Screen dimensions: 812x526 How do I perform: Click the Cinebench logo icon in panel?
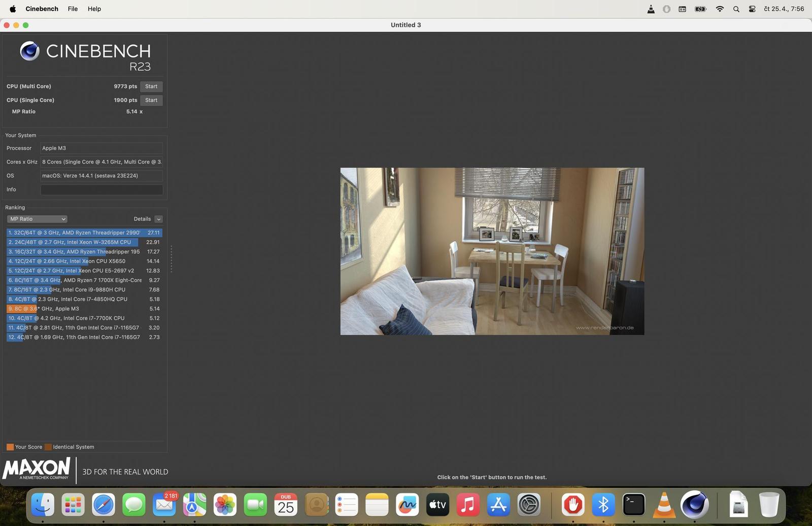29,51
